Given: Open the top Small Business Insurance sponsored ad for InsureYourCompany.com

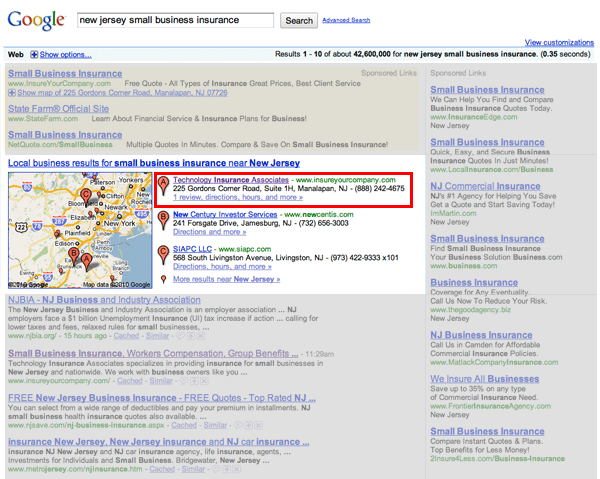Looking at the screenshot, I should (65, 73).
